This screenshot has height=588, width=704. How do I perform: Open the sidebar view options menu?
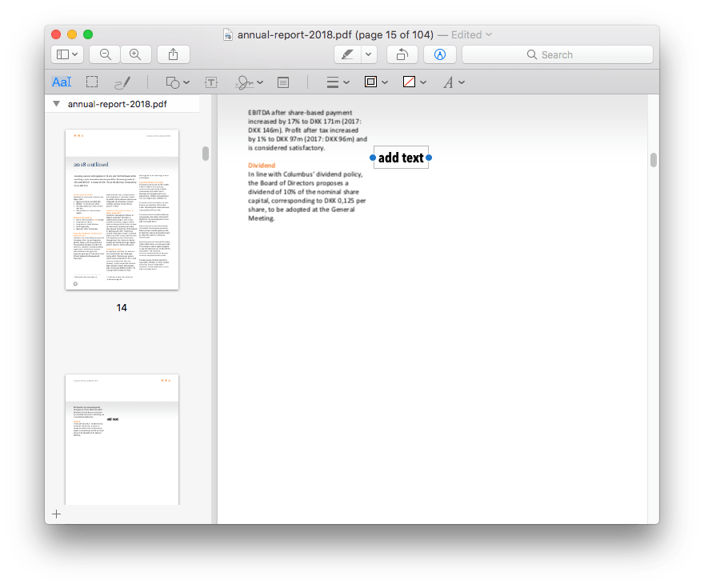point(67,54)
